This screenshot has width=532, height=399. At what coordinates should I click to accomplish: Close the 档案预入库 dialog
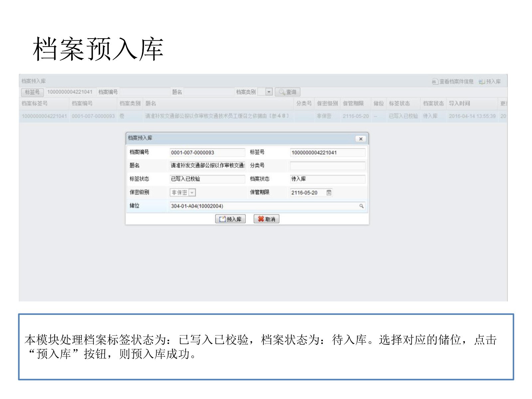pos(360,139)
